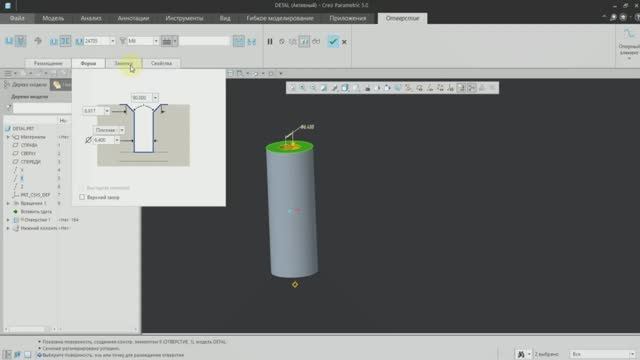640x360 pixels.
Task: Toggle the annotation display icon
Action: coord(461,88)
